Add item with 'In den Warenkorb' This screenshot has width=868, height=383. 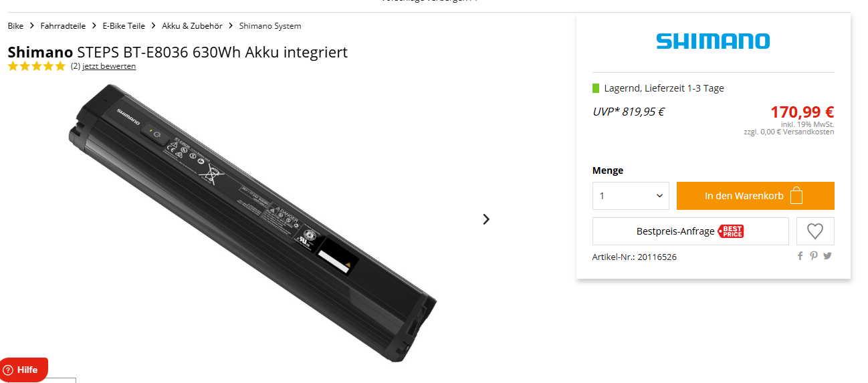coord(756,196)
